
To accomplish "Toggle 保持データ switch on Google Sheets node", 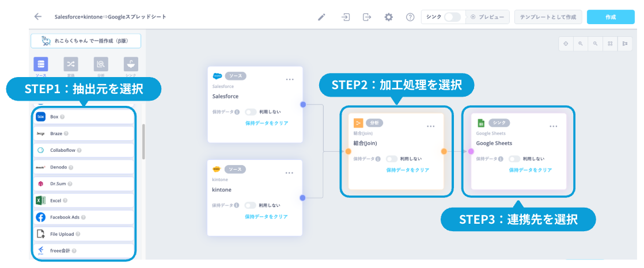I will [x=514, y=159].
